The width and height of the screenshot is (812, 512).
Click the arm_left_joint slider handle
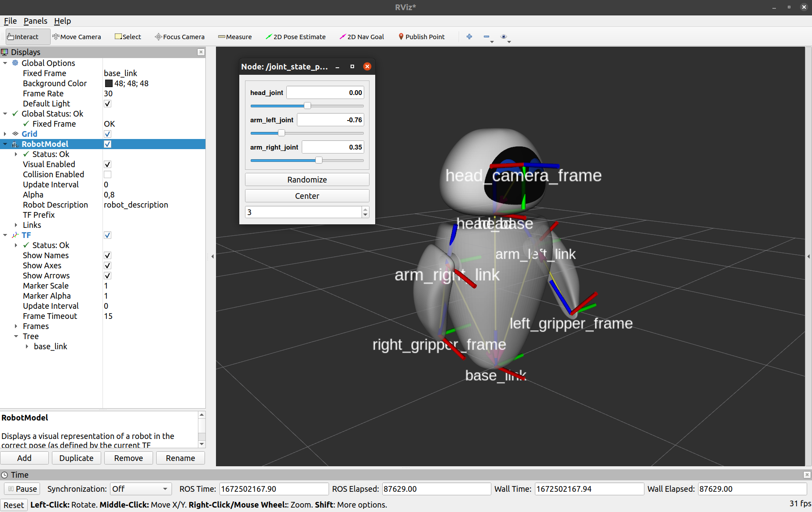tap(282, 133)
